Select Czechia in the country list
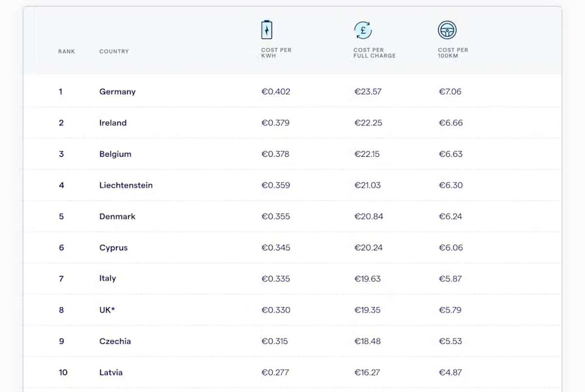 (x=115, y=341)
